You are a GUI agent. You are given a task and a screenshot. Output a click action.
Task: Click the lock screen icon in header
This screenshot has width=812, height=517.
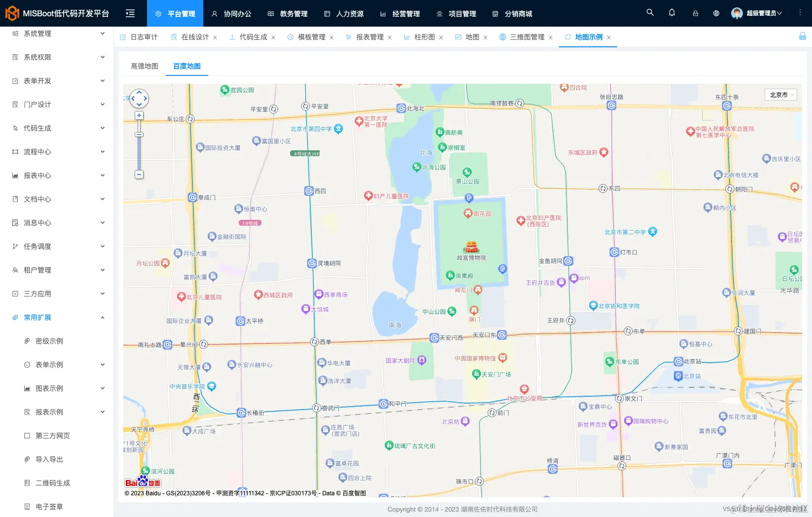pyautogui.click(x=696, y=13)
